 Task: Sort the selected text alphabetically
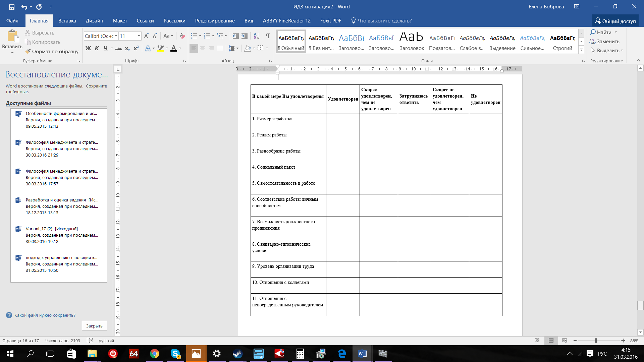pos(256,36)
